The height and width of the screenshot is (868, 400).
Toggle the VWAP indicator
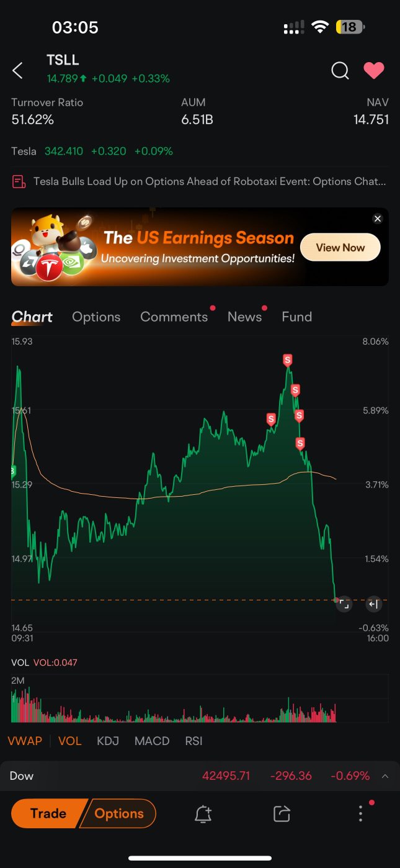[x=25, y=741]
